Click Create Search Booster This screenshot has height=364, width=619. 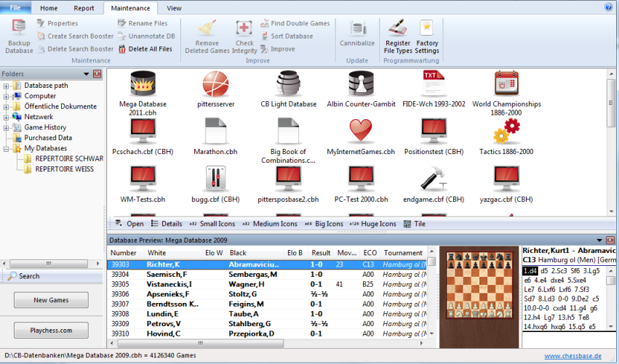(76, 36)
